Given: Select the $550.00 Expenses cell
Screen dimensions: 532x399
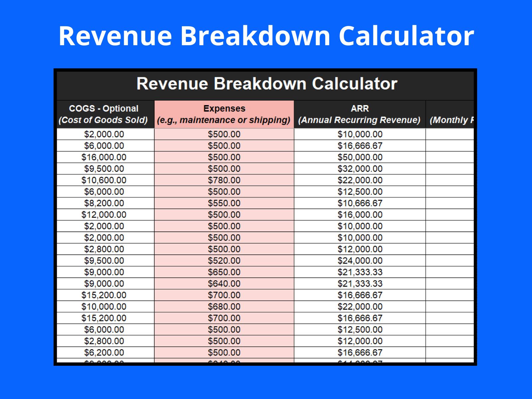Looking at the screenshot, I should click(224, 203).
